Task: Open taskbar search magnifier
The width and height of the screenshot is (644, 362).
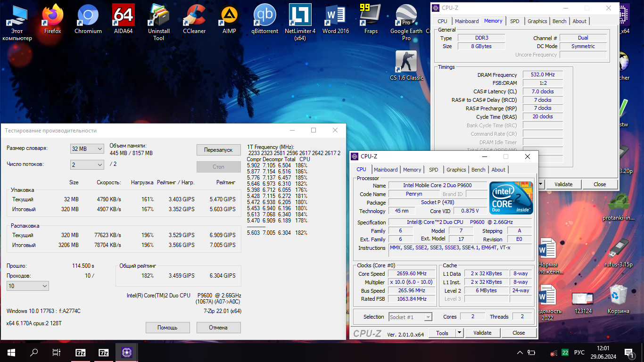Action: pyautogui.click(x=34, y=352)
